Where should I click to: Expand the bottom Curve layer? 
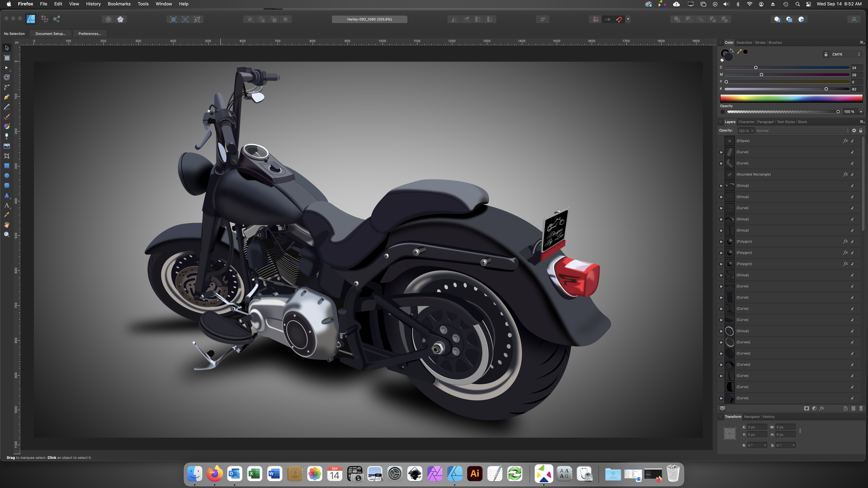721,398
